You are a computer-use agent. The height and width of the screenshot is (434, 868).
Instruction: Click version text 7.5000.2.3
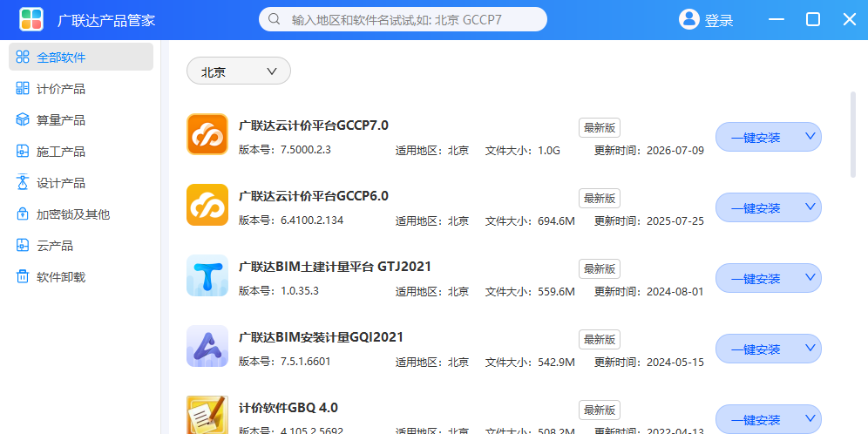[x=306, y=150]
